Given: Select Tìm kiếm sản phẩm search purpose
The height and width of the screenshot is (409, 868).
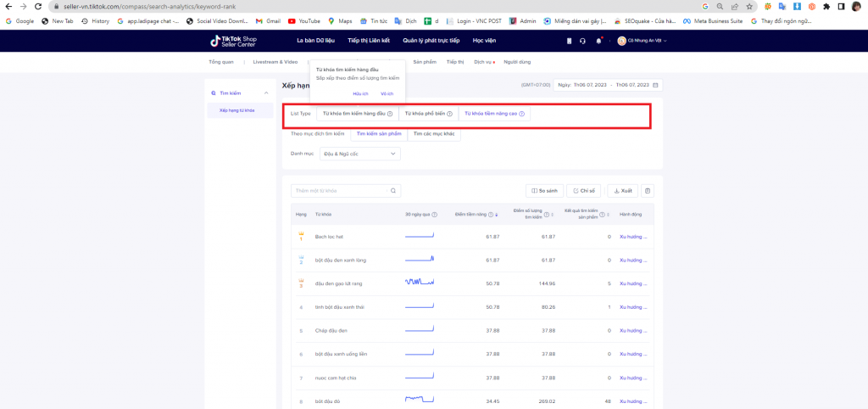Looking at the screenshot, I should [379, 133].
